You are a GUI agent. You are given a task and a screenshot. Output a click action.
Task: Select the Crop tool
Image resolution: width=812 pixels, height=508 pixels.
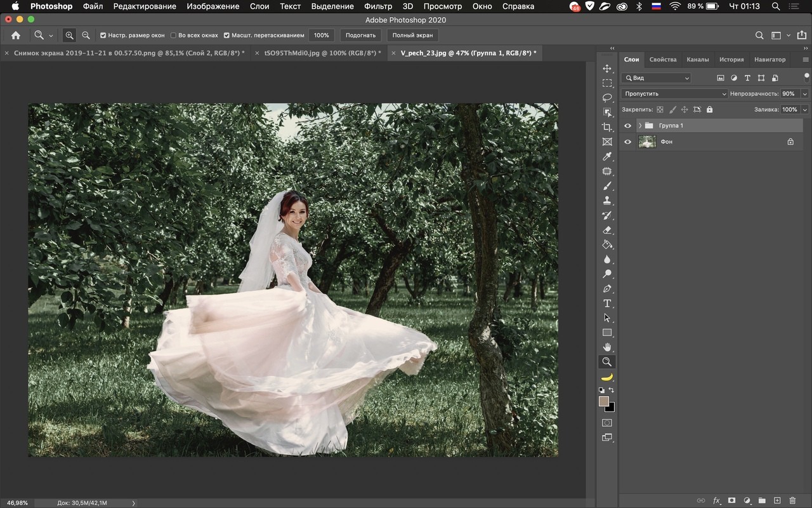(x=607, y=127)
